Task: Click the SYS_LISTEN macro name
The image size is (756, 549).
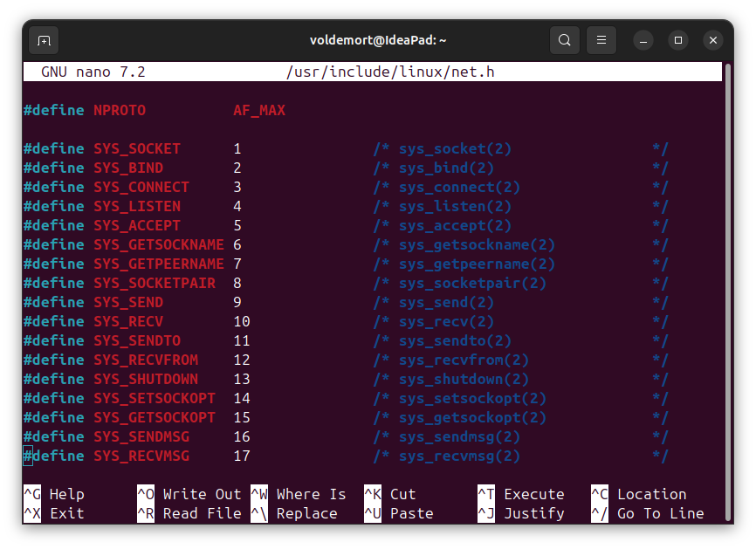Action: tap(137, 206)
